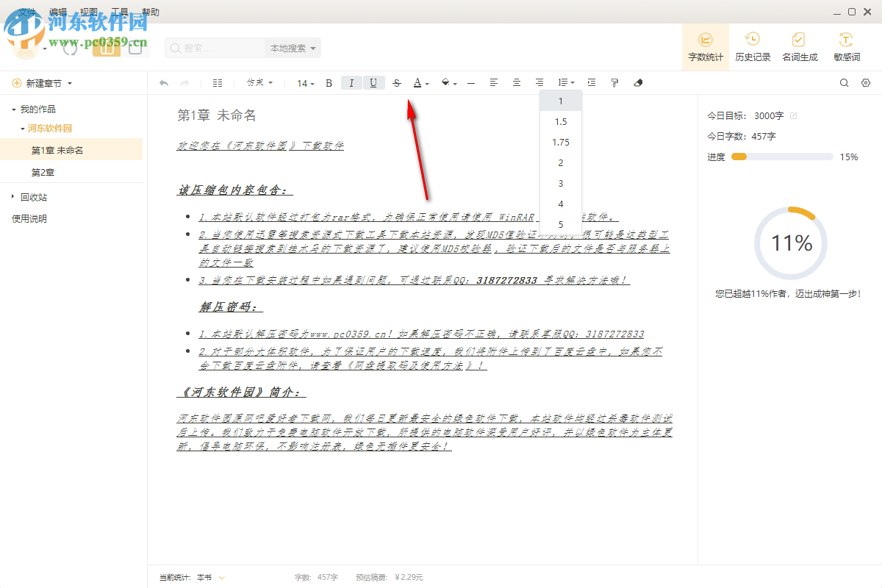Toggle italic formatting
Screen dimensions: 882x588
click(x=351, y=82)
